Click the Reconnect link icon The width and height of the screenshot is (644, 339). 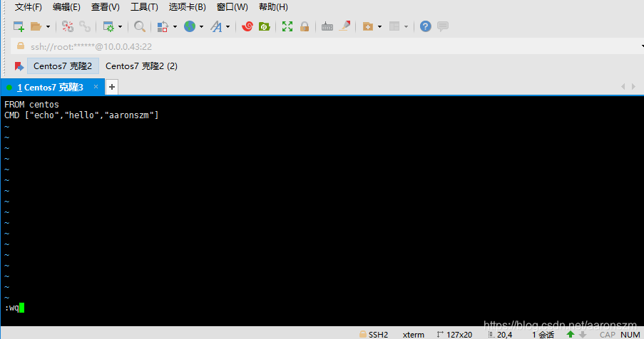tap(85, 26)
